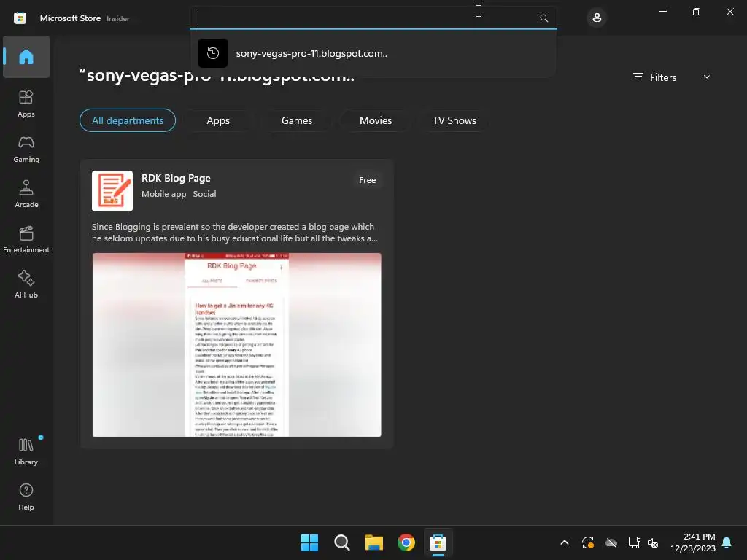This screenshot has height=560, width=747.
Task: Open the Library page
Action: click(x=26, y=451)
